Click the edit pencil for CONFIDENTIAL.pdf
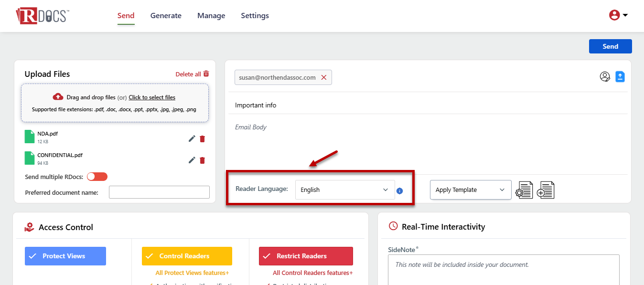 pos(192,160)
